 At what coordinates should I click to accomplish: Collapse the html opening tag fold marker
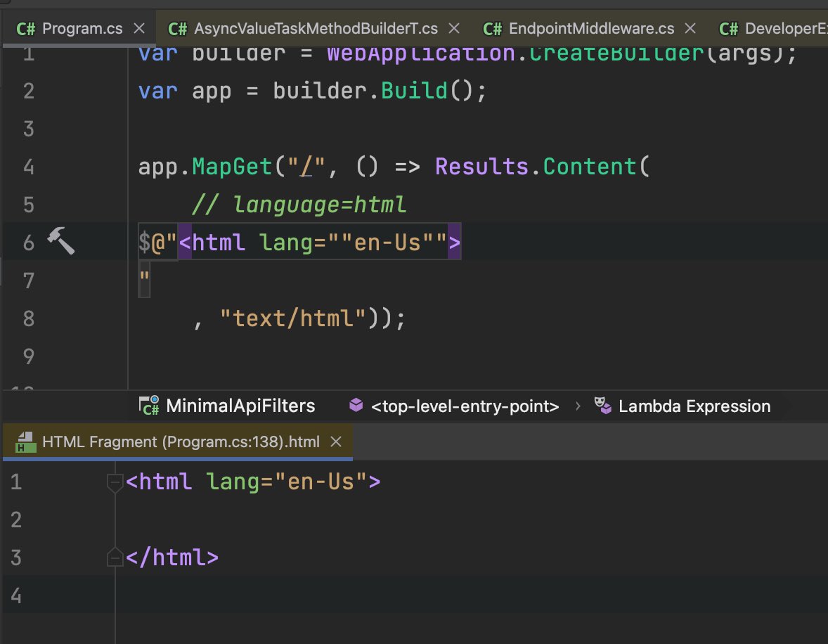click(115, 482)
